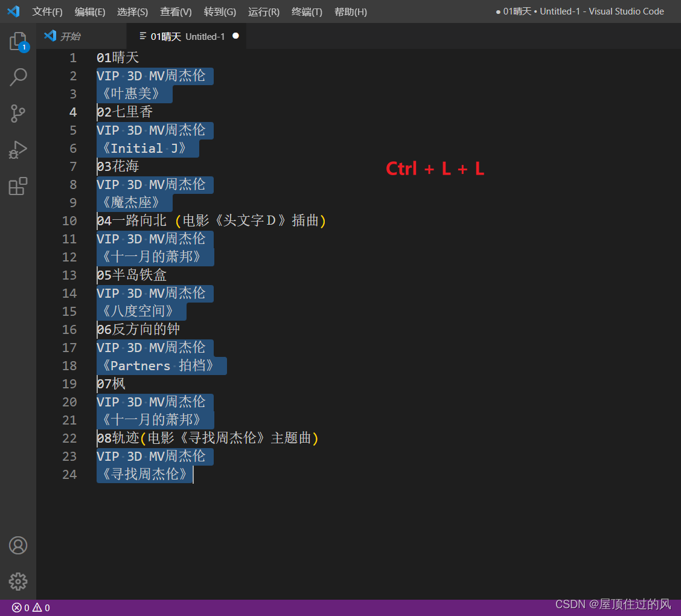The image size is (681, 616).
Task: Click 《十一月的萧邦》 on line 21
Action: [151, 420]
